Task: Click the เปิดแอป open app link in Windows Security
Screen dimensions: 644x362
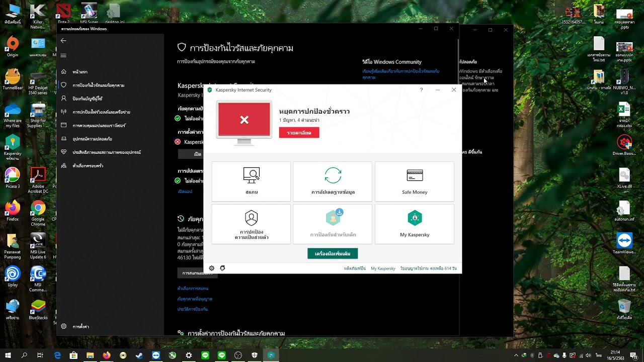Action: point(185,192)
